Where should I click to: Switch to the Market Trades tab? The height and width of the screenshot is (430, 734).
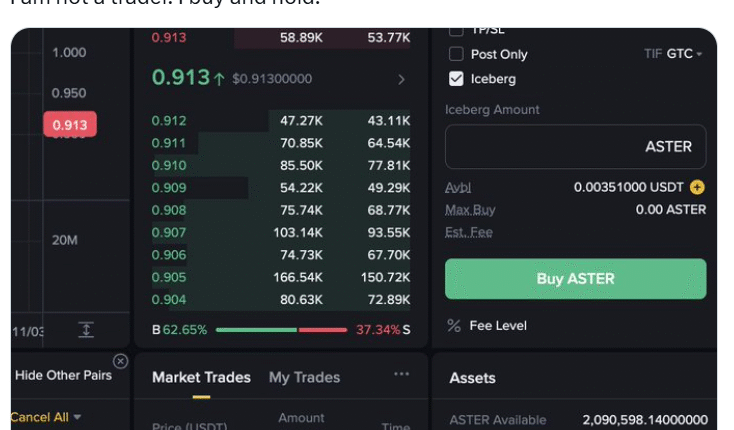[201, 377]
